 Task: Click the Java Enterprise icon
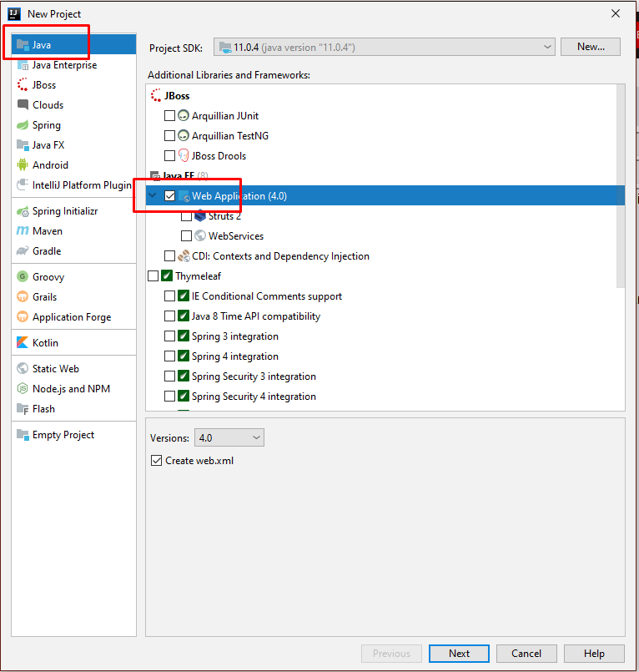[23, 65]
